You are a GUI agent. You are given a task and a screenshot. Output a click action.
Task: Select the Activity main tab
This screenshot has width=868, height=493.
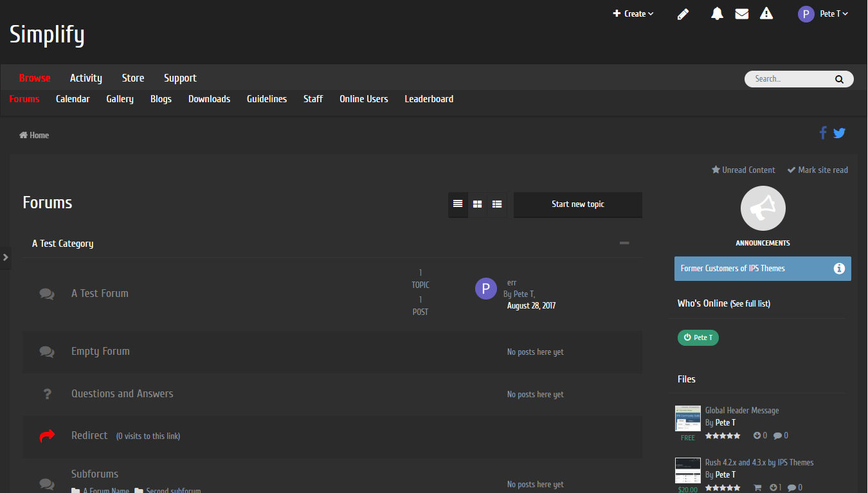pos(86,78)
